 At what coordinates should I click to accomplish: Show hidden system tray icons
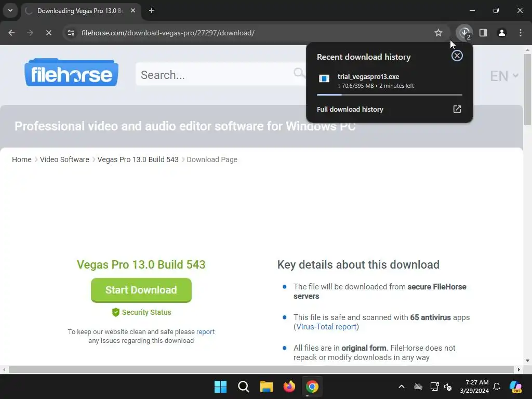tap(402, 387)
